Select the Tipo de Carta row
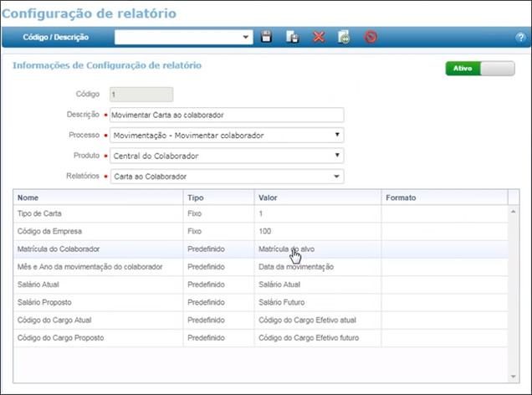Viewport: 532px width, 395px height. tap(98, 214)
